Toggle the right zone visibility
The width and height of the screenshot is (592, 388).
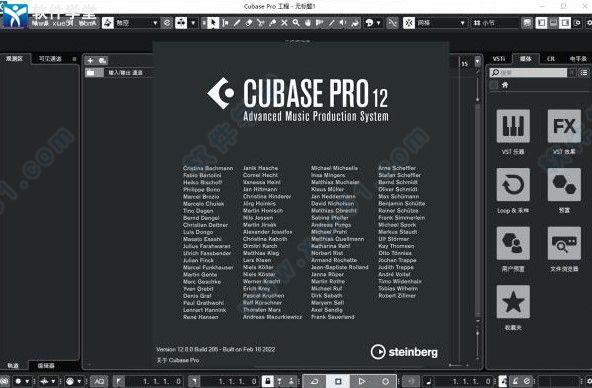[565, 23]
